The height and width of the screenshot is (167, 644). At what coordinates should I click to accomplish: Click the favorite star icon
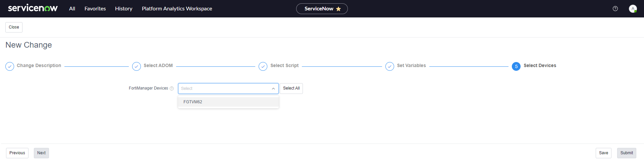(338, 9)
